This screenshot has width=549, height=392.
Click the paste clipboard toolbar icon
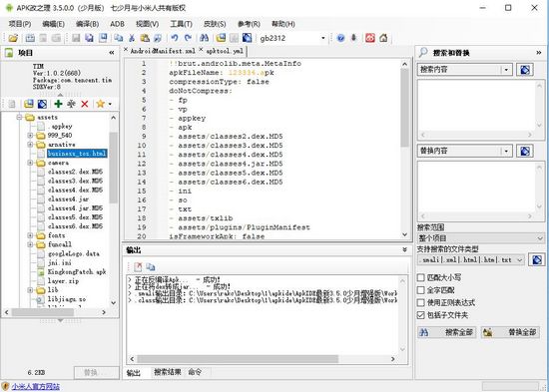[x=145, y=38]
